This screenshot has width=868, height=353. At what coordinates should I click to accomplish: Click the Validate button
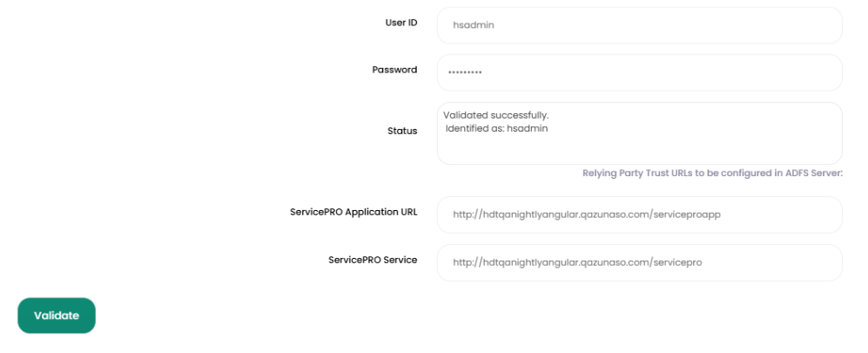(57, 316)
